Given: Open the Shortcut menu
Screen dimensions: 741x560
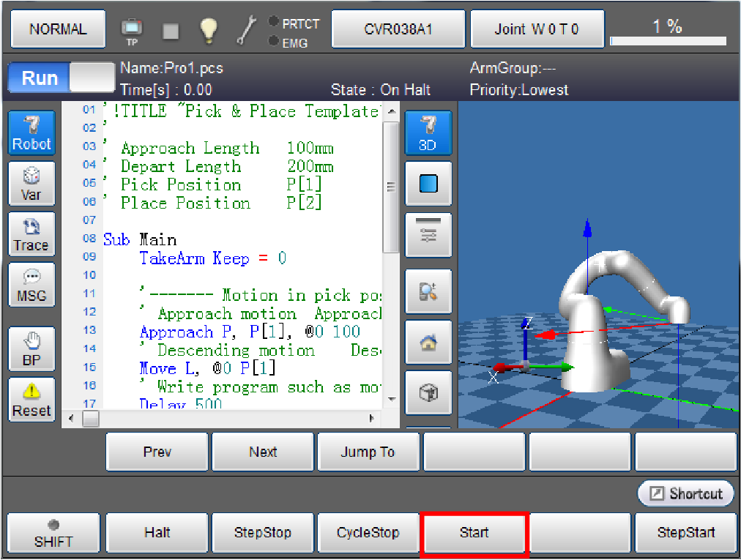Looking at the screenshot, I should [x=685, y=494].
